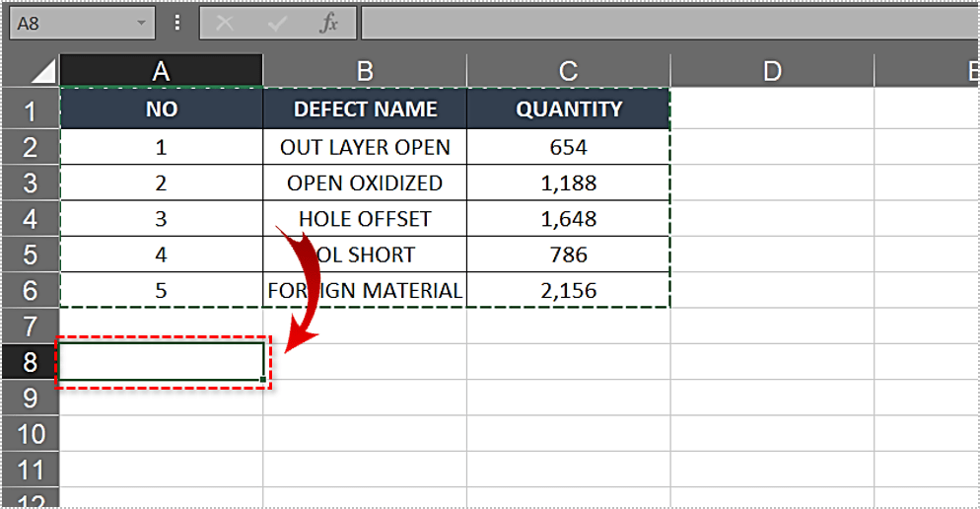Click the Enter checkmark icon in formula bar
The height and width of the screenshot is (509, 980).
click(x=277, y=24)
